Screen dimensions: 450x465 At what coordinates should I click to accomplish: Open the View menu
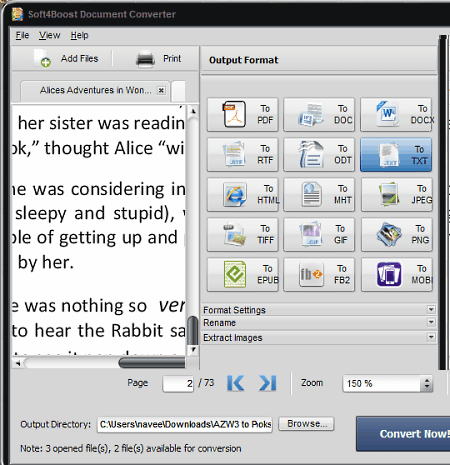(x=50, y=35)
